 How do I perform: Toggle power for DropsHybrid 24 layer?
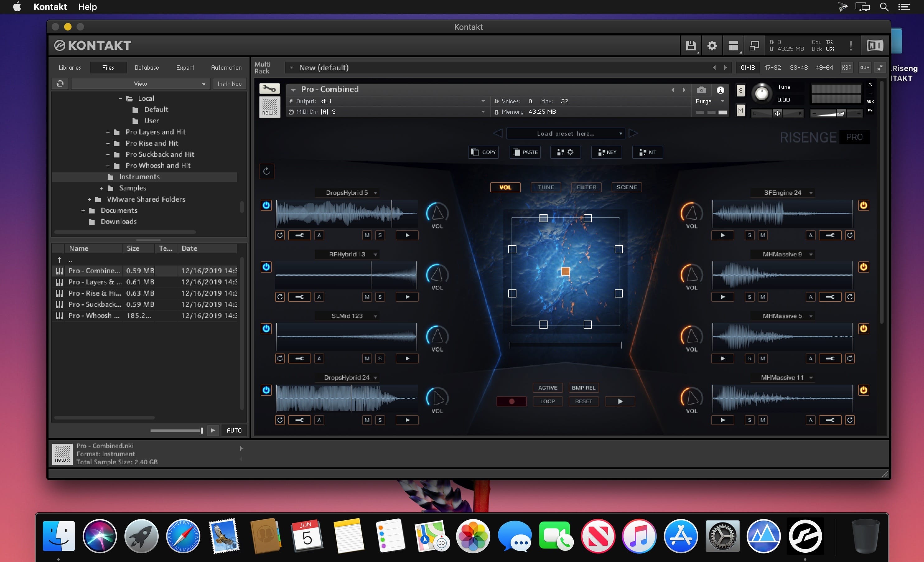266,390
